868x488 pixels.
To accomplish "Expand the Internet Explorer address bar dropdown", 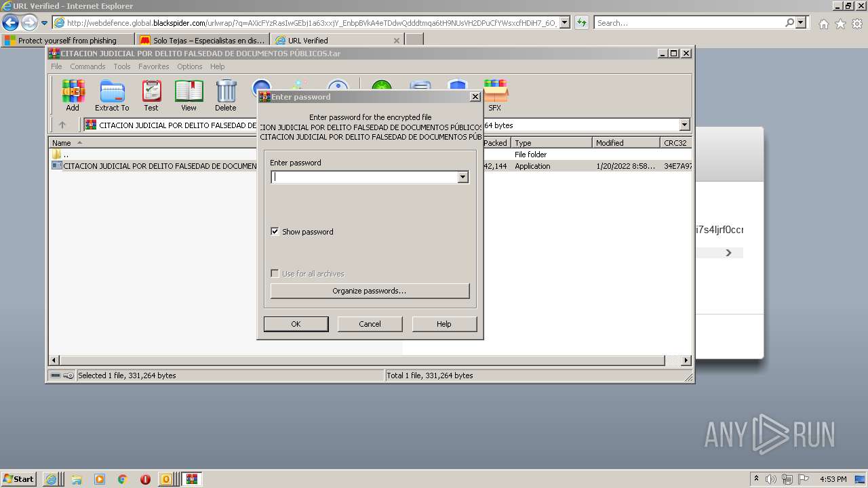I will coord(564,22).
